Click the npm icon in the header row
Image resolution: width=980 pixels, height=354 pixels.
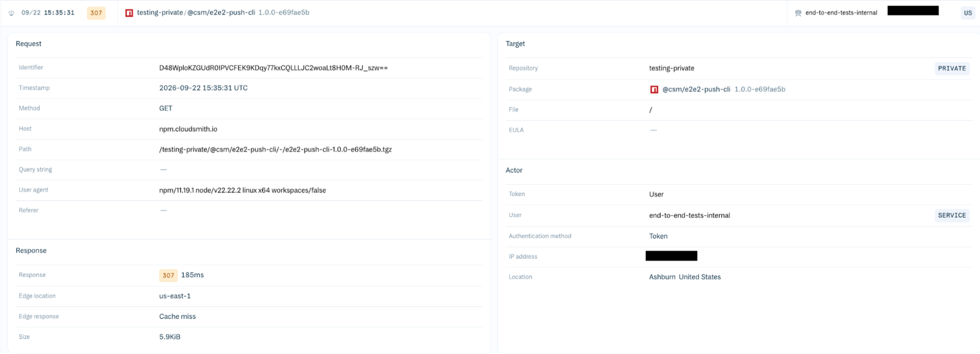pos(129,13)
